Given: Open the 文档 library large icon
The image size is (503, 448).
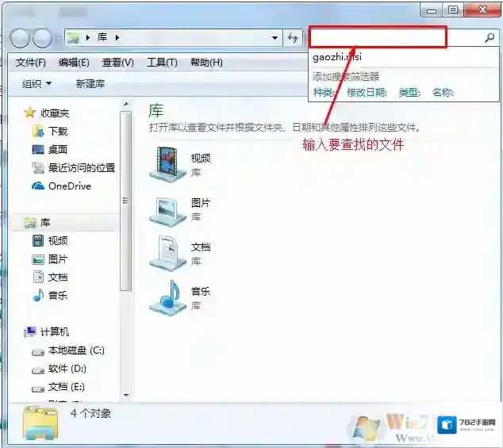Looking at the screenshot, I should pos(167,254).
